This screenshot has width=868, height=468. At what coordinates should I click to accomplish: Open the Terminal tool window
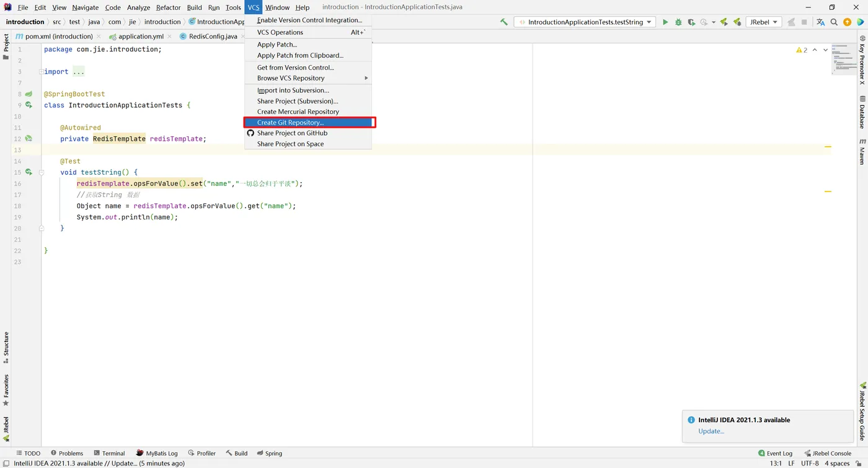coord(109,453)
